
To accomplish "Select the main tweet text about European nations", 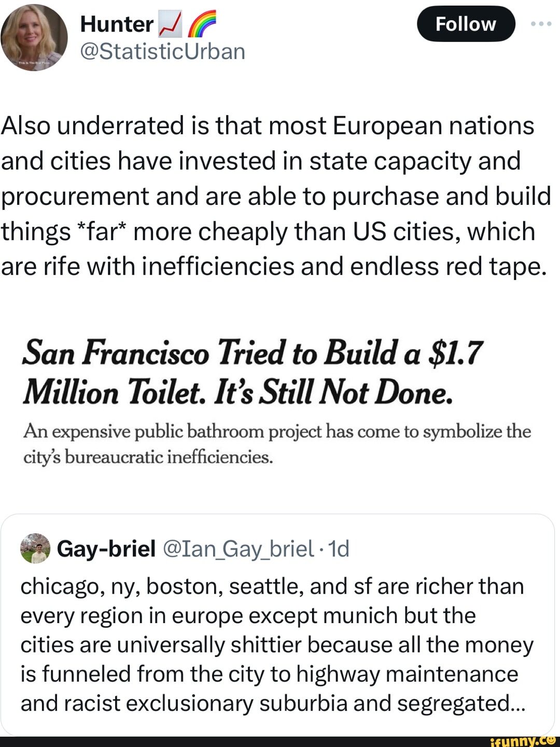I will [275, 196].
